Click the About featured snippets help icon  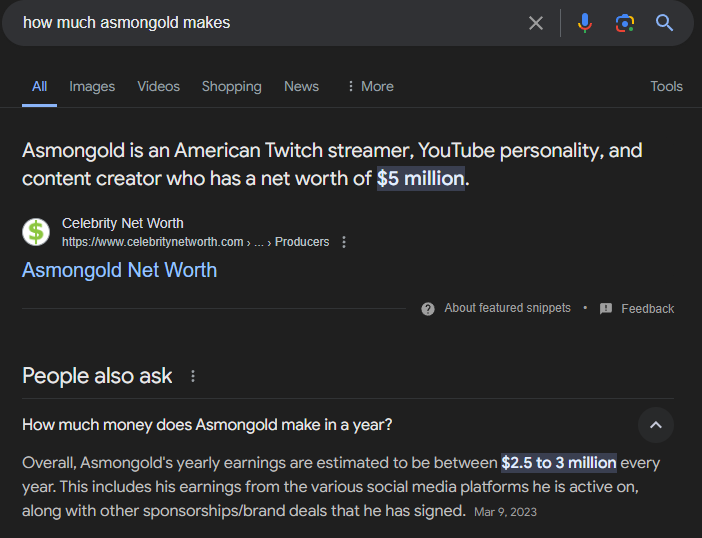[x=428, y=308]
